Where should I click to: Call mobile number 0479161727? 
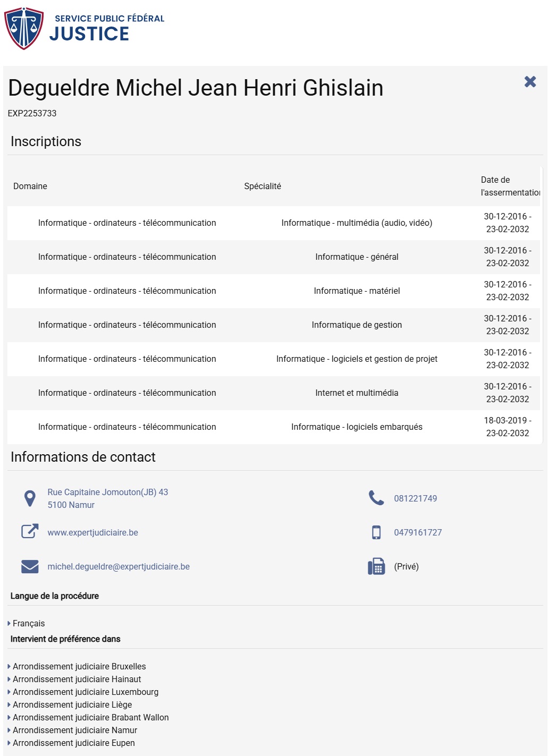418,532
